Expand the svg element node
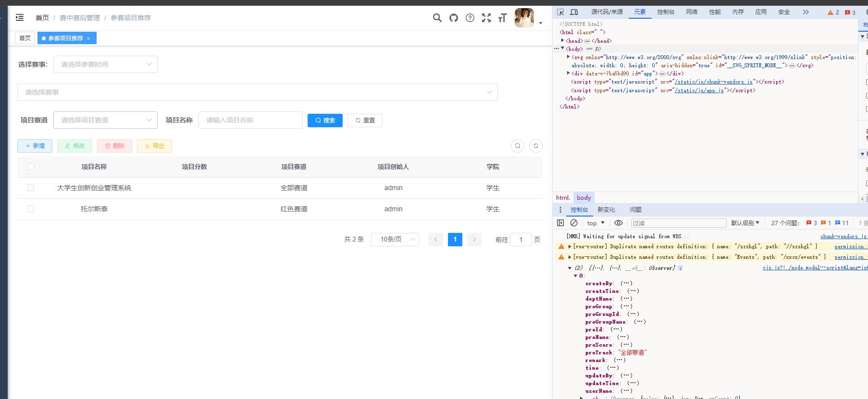Viewport: 868px width, 399px height. pyautogui.click(x=568, y=57)
